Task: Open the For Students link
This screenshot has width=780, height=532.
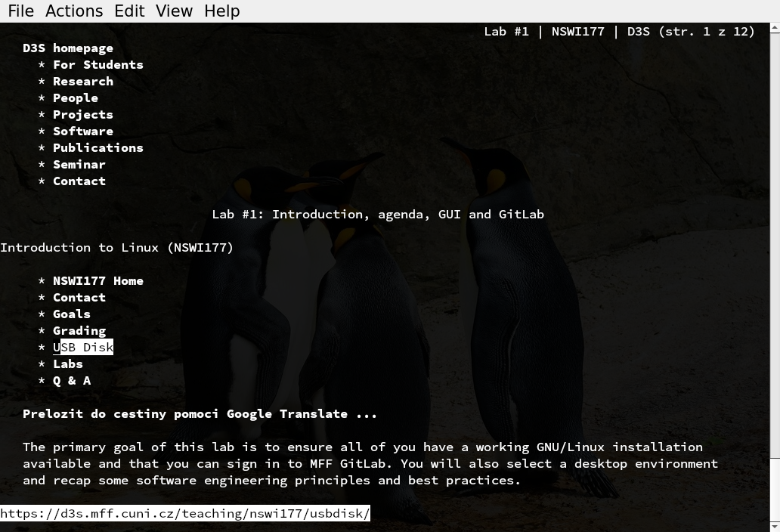Action: click(x=98, y=65)
